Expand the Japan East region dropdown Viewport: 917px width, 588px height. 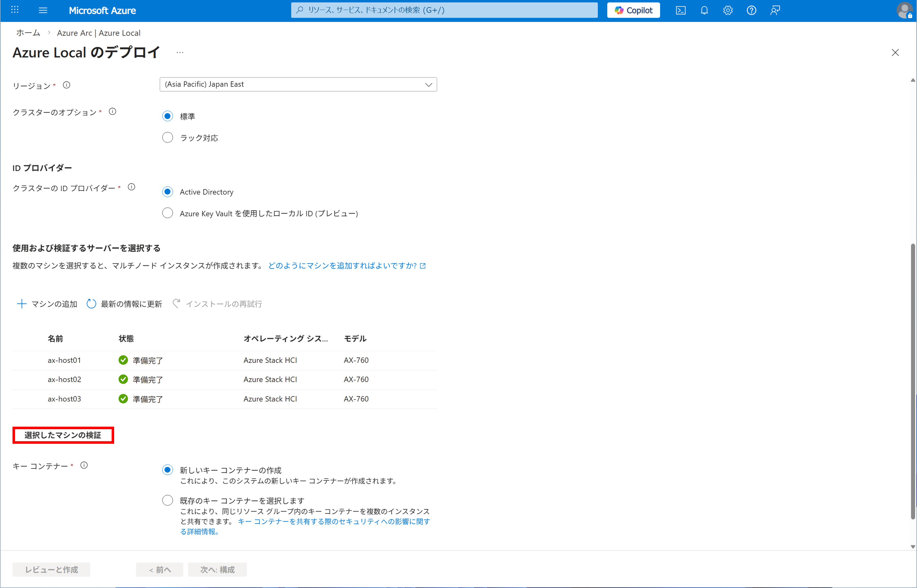[x=298, y=84]
